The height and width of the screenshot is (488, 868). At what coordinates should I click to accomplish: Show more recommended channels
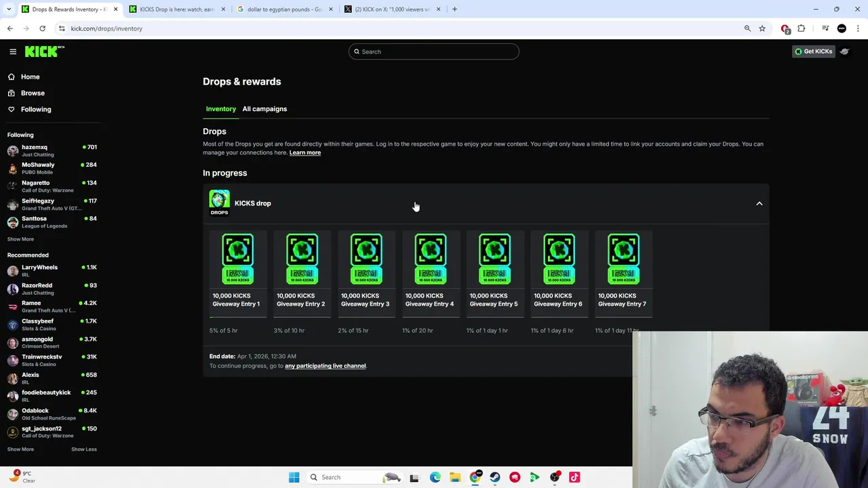[x=20, y=449]
